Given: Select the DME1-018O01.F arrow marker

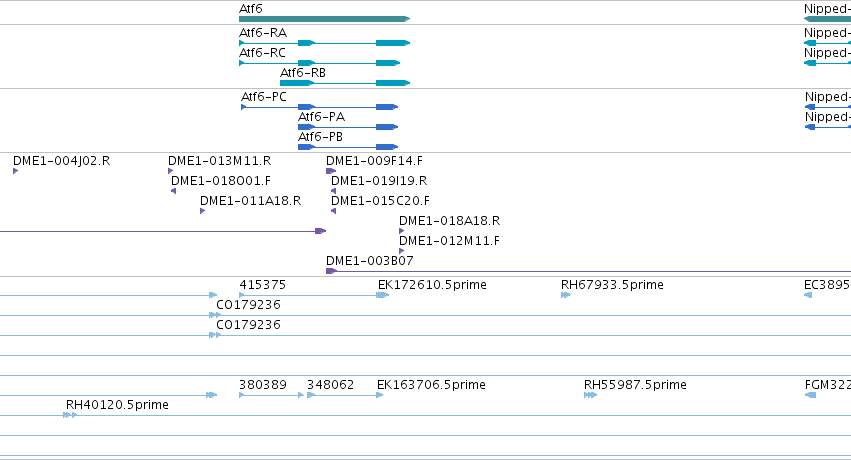Looking at the screenshot, I should point(174,191).
